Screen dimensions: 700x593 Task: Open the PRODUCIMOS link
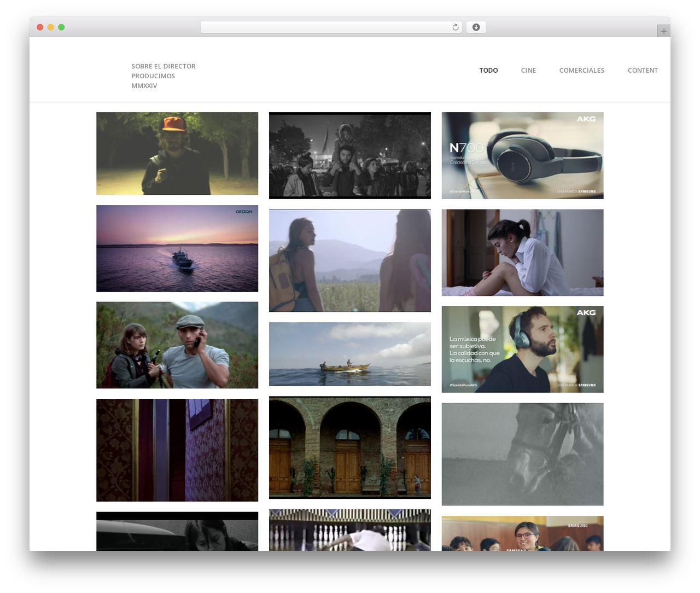tap(153, 76)
